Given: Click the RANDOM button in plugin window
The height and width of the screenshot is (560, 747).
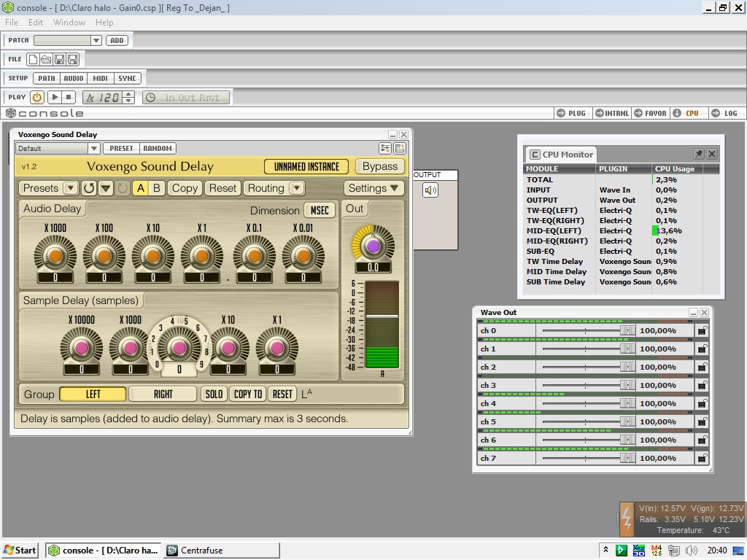Looking at the screenshot, I should (158, 149).
